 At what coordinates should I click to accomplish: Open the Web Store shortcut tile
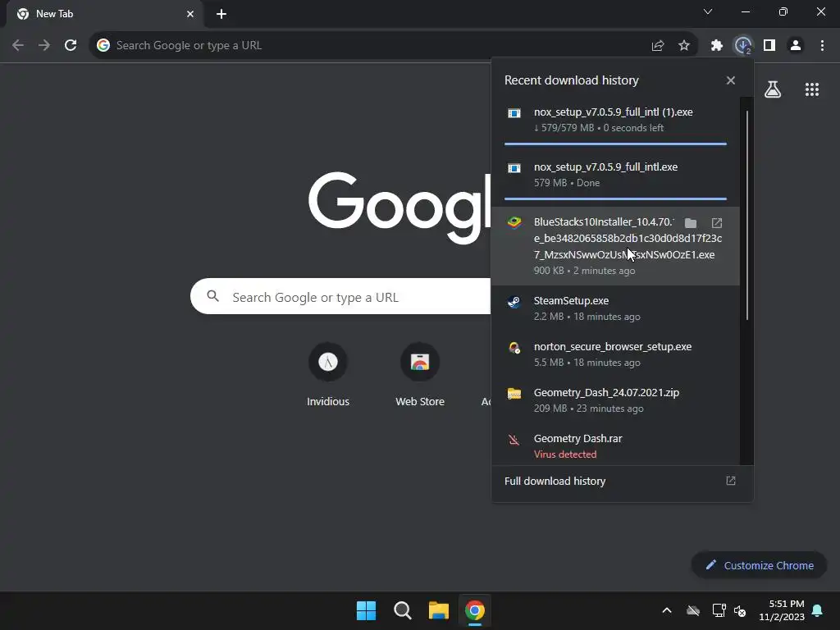tap(420, 375)
